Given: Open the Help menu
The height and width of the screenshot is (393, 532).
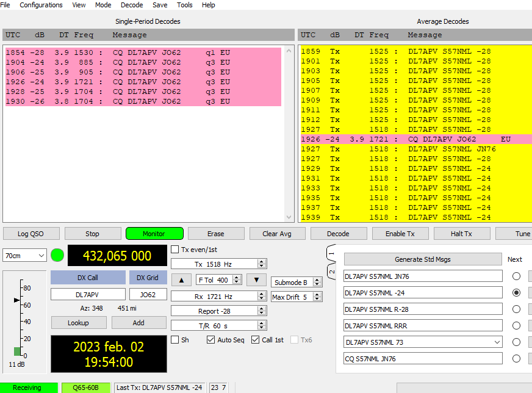Looking at the screenshot, I should 208,5.
